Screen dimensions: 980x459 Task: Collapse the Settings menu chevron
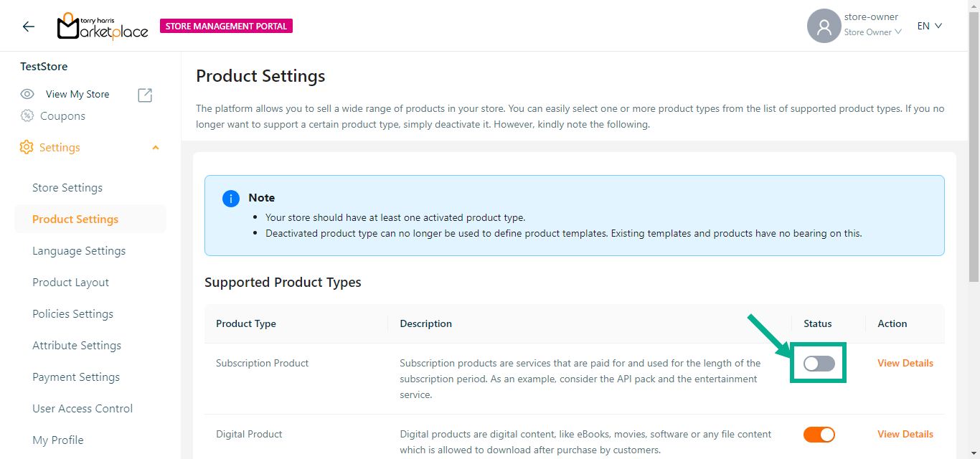tap(156, 148)
